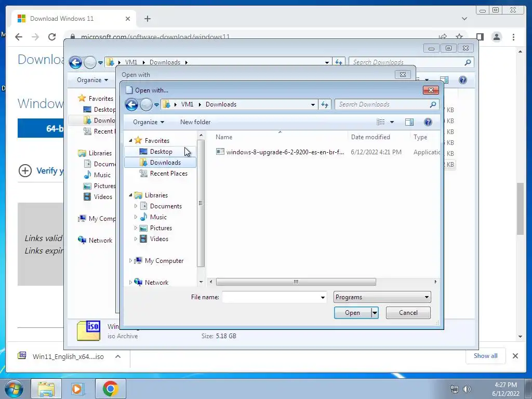Collapse the Libraries group in dialog tree
Screen dimensions: 532x399
pos(130,195)
